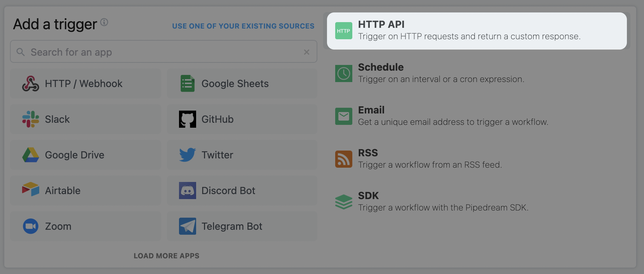Image resolution: width=644 pixels, height=274 pixels.
Task: Select the Email trigger title
Action: [371, 110]
